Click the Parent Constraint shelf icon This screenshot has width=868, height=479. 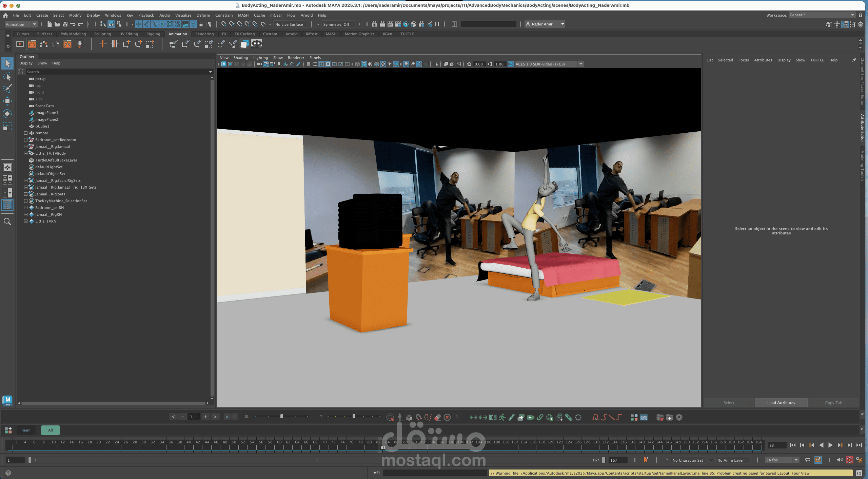pyautogui.click(x=173, y=44)
